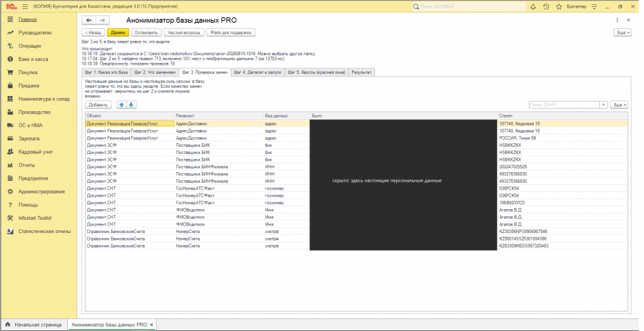
Task: Switch to Шаг 1. Какая это база tab
Action: pyautogui.click(x=106, y=72)
